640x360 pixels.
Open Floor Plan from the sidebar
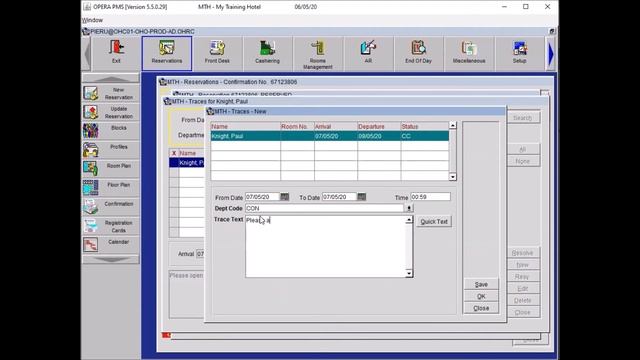[x=111, y=188]
